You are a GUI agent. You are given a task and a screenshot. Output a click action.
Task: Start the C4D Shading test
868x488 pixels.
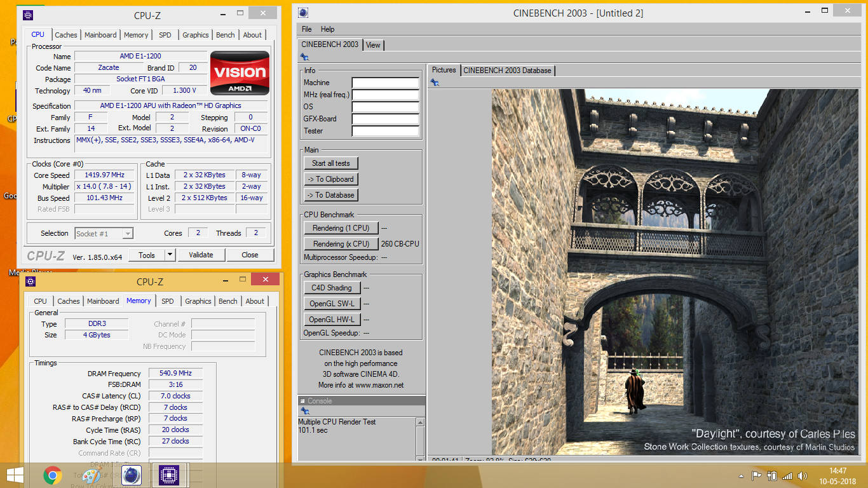pyautogui.click(x=332, y=288)
